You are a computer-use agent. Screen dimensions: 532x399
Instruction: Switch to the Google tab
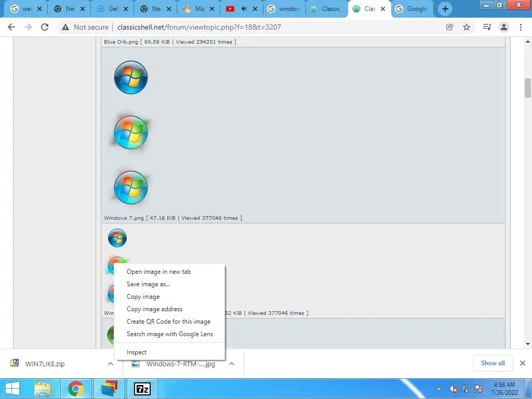tap(412, 9)
